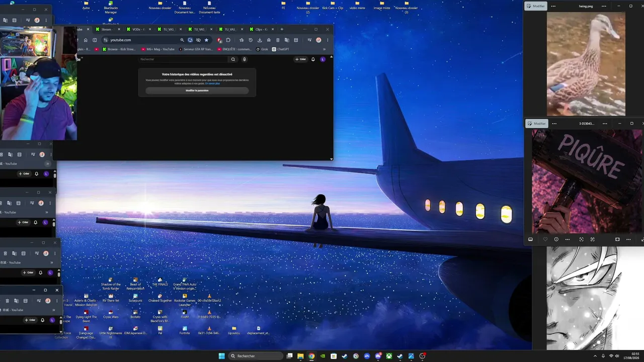Screen dimensions: 644x362
Task: Select the Brotato desktop icon
Action: point(135,315)
